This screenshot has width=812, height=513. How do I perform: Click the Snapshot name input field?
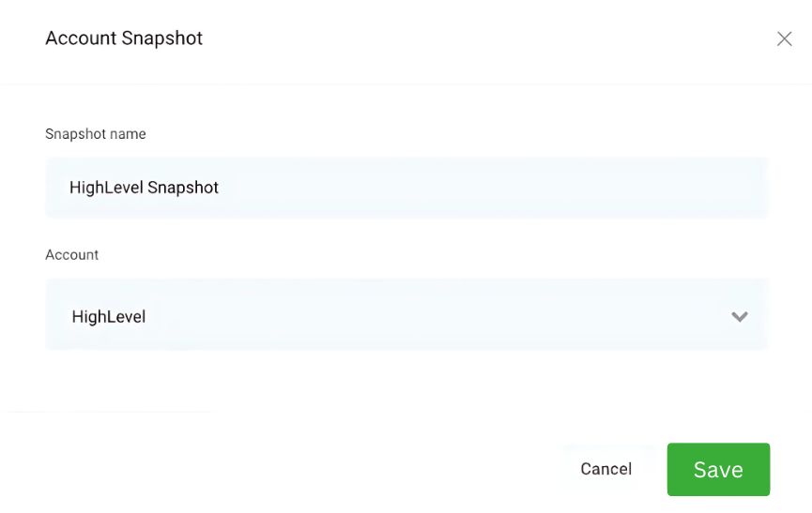406,188
